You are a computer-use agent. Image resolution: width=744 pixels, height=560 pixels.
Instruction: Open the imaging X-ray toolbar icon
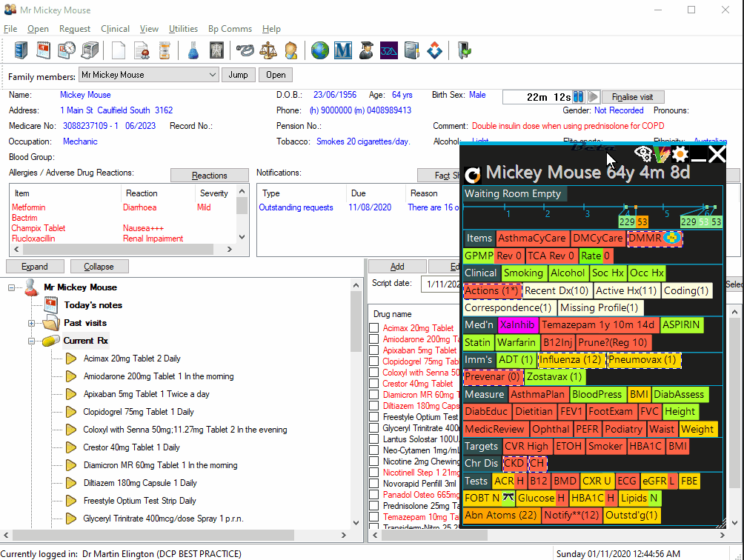[216, 50]
